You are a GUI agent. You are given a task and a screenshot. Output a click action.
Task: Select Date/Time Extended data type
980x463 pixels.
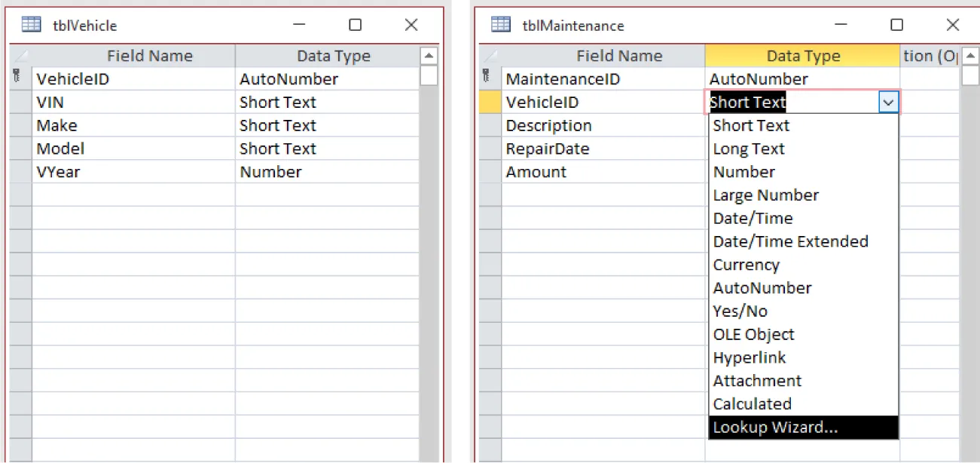(x=790, y=241)
